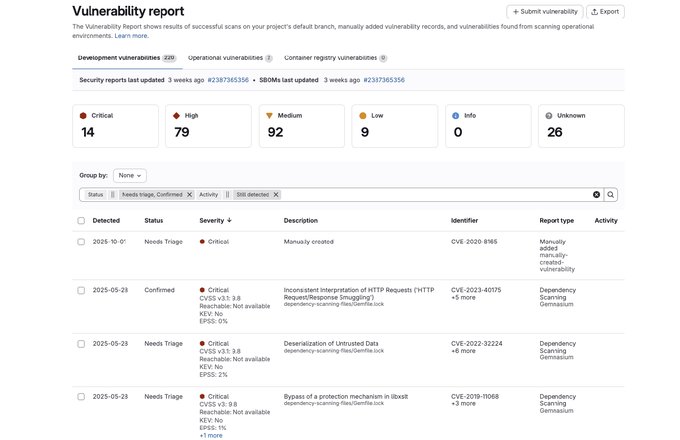This screenshot has width=680, height=440.
Task: Click the Critical severity hexagon icon
Action: [x=83, y=116]
